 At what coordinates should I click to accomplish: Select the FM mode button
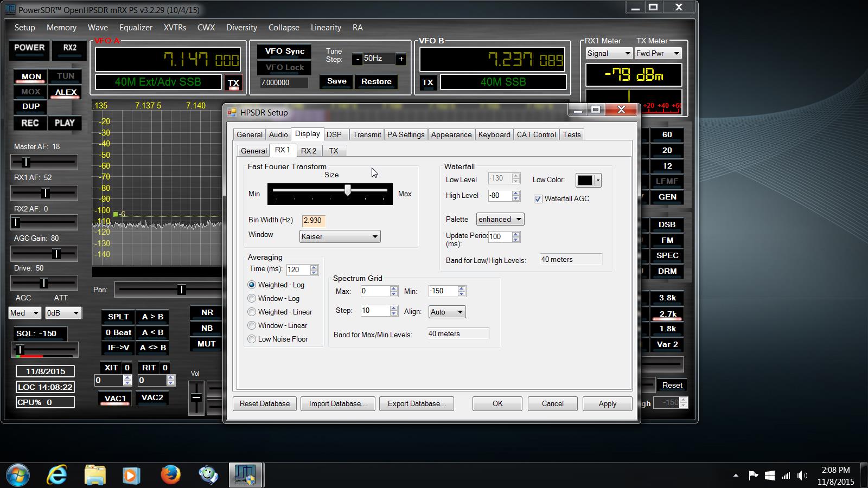667,240
